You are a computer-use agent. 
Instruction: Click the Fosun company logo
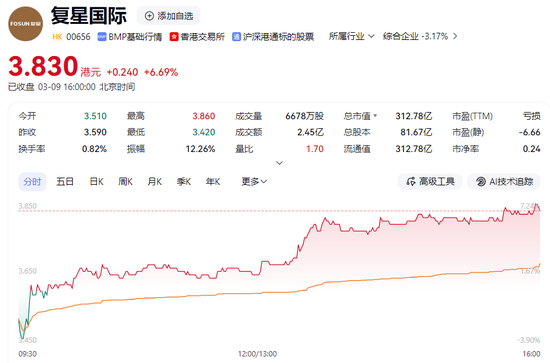tap(25, 23)
